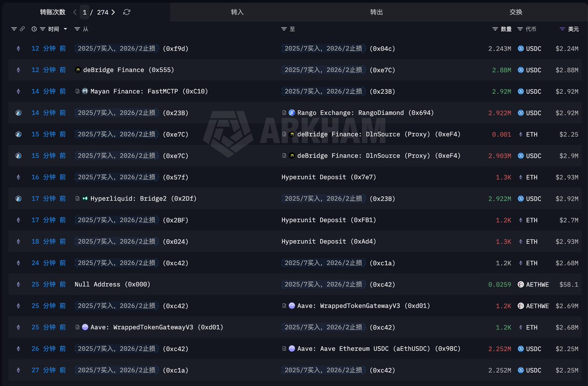
Task: Open the filter icon beside the 代币 header
Action: pos(520,29)
